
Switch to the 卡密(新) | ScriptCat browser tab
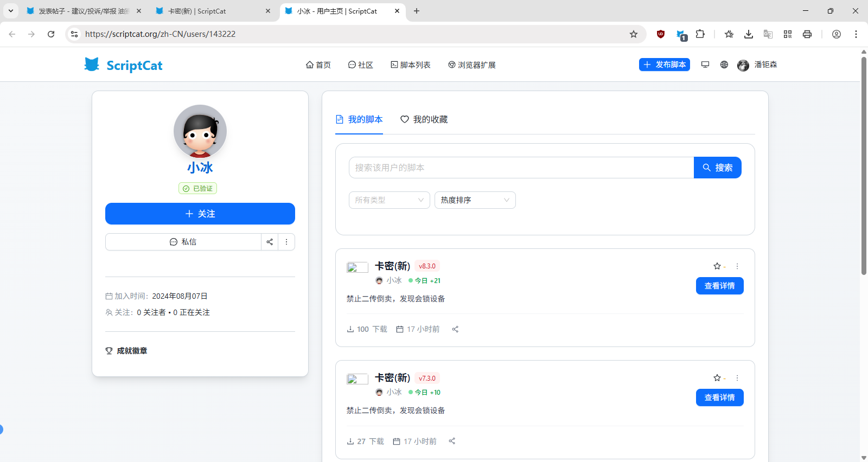click(x=212, y=11)
